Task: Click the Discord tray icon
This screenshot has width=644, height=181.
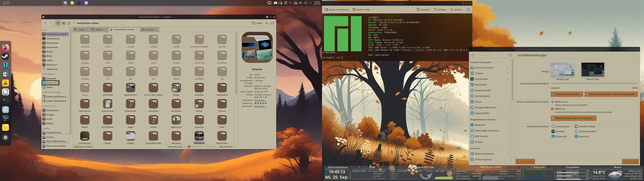Action: coord(276,3)
